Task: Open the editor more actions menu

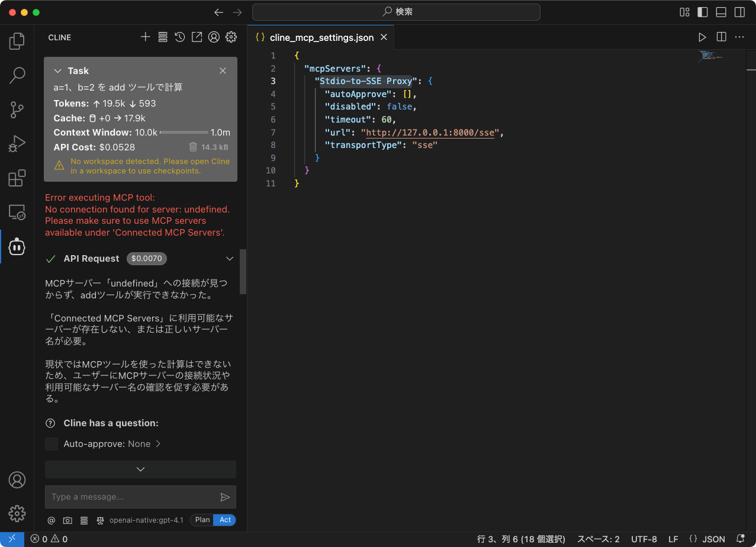Action: pyautogui.click(x=739, y=37)
